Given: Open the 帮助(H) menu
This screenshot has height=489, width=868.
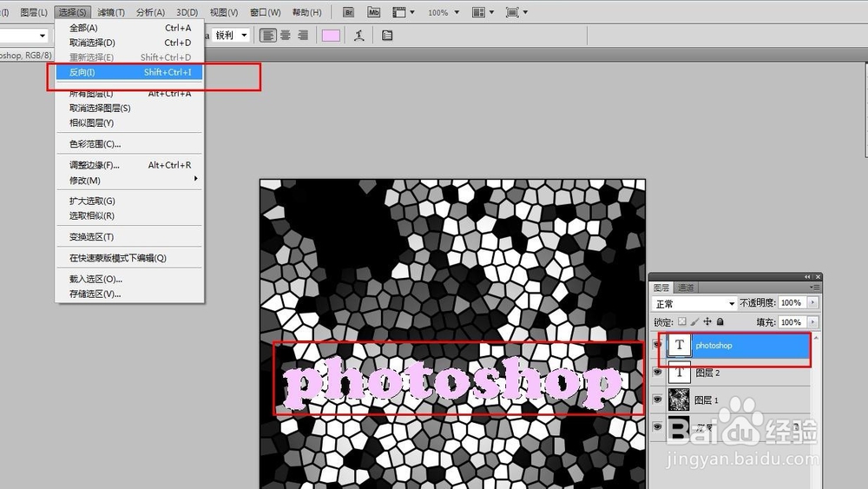Looking at the screenshot, I should (306, 12).
